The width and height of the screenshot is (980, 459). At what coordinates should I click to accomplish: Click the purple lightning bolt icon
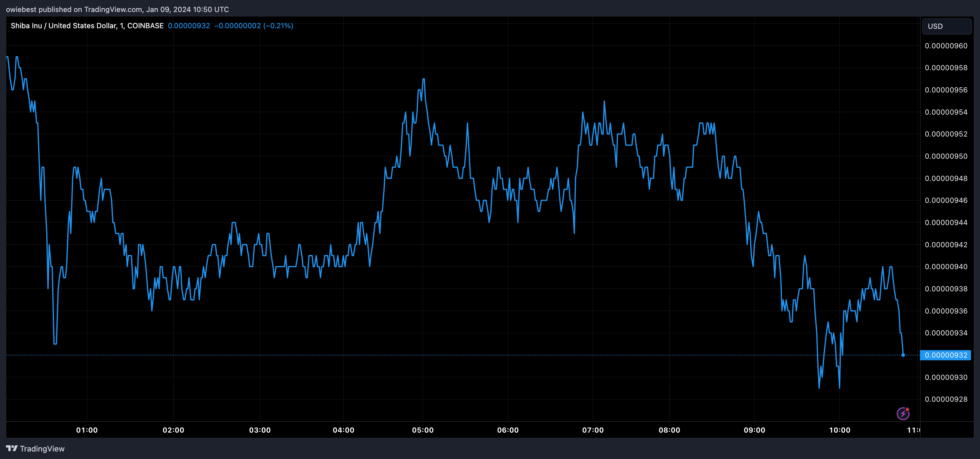[903, 413]
